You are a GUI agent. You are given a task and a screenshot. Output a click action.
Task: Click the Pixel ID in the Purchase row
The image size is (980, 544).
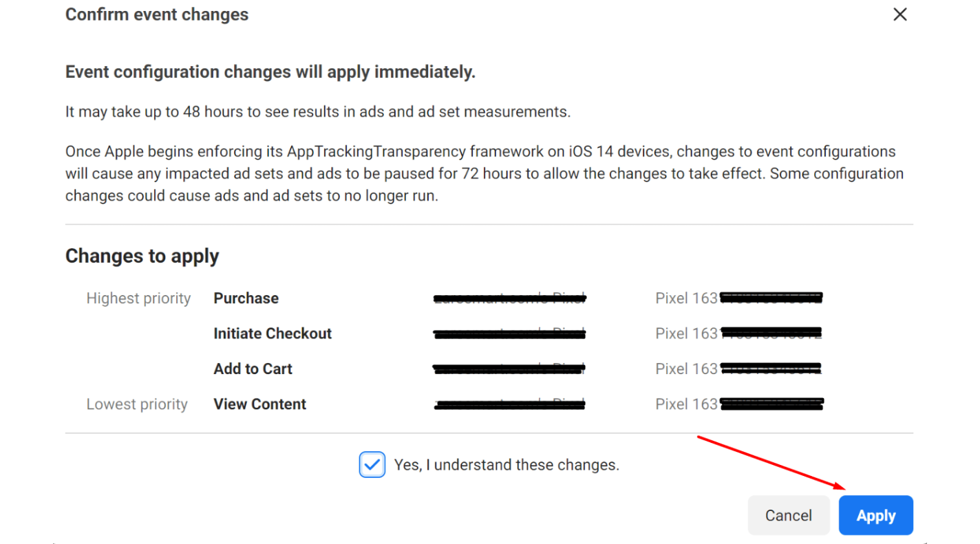pyautogui.click(x=738, y=298)
